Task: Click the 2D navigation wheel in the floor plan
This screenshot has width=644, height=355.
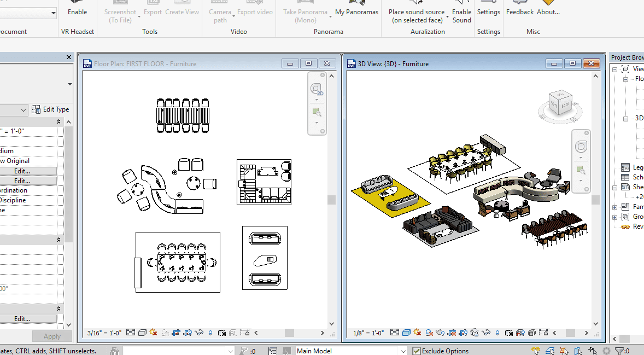Action: (316, 89)
